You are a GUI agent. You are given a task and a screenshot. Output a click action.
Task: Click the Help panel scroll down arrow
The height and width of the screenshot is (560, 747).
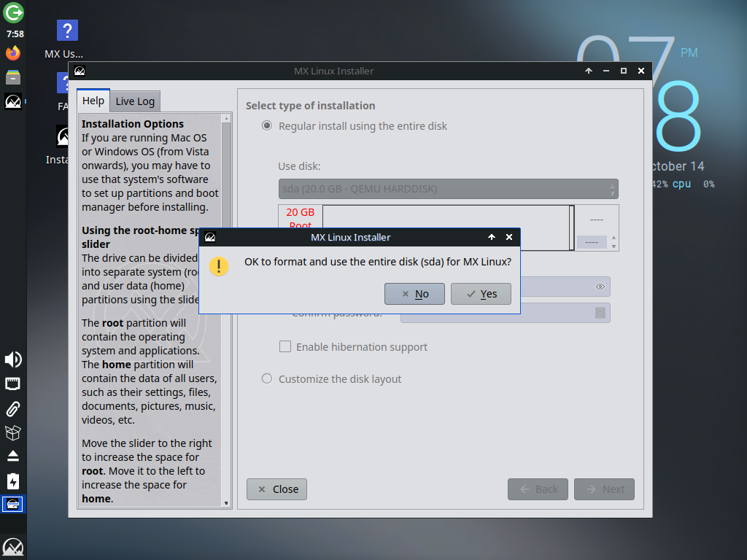[x=226, y=503]
